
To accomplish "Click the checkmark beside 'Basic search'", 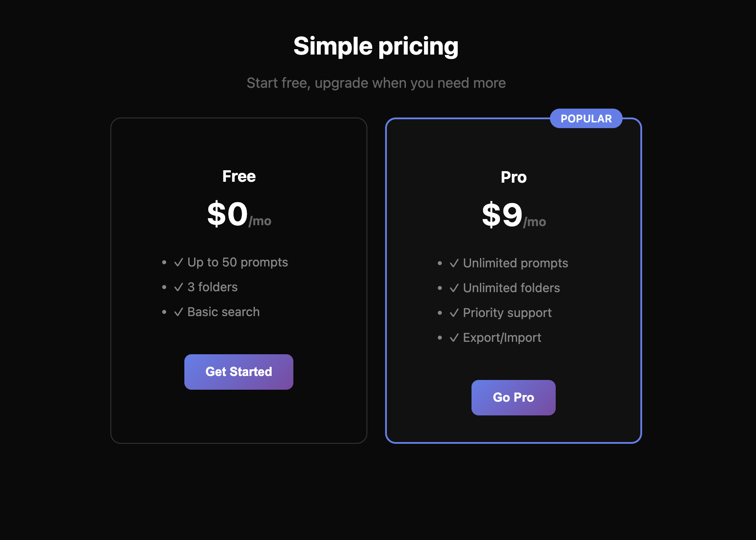I will click(179, 312).
